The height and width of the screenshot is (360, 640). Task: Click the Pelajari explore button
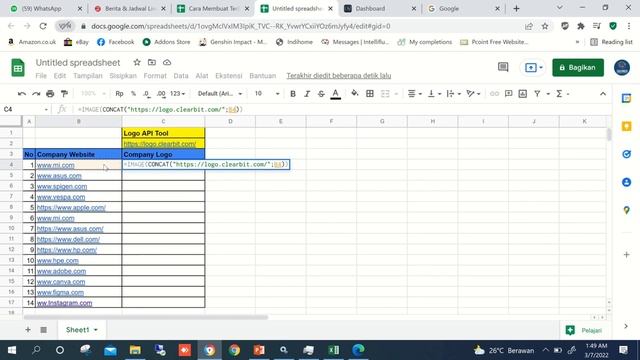[584, 330]
